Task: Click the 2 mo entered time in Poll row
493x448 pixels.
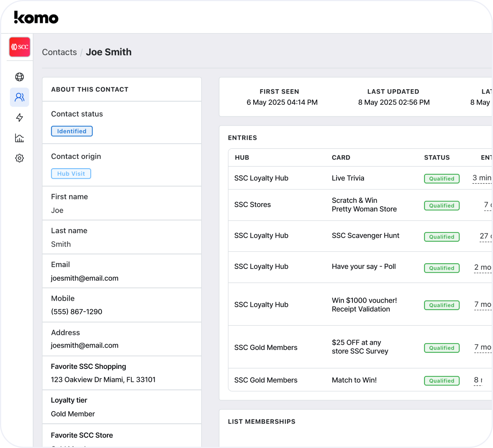Action: point(483,267)
